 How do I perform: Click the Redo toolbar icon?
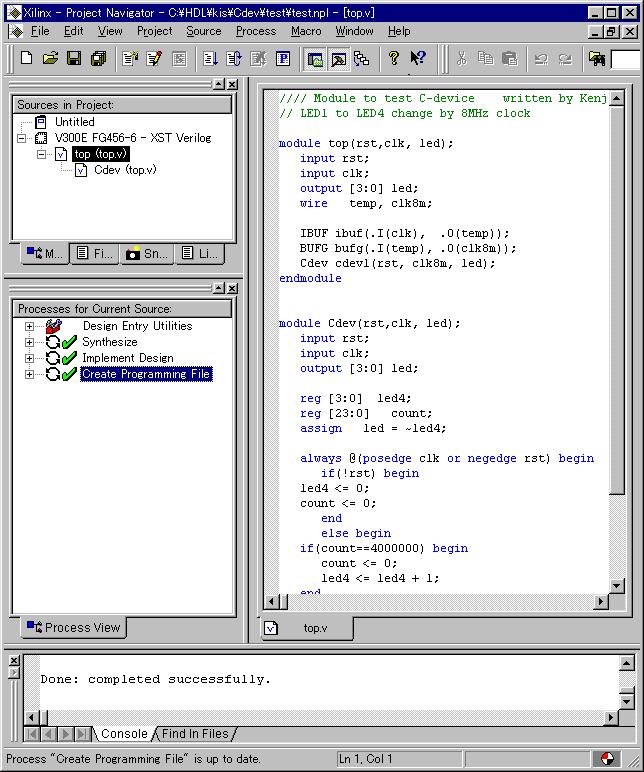click(565, 59)
